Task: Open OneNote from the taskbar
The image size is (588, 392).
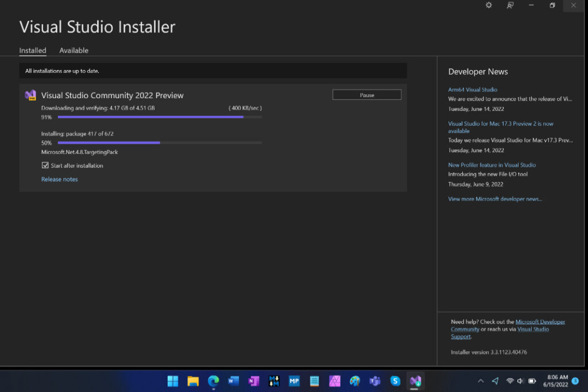Action: point(253,381)
